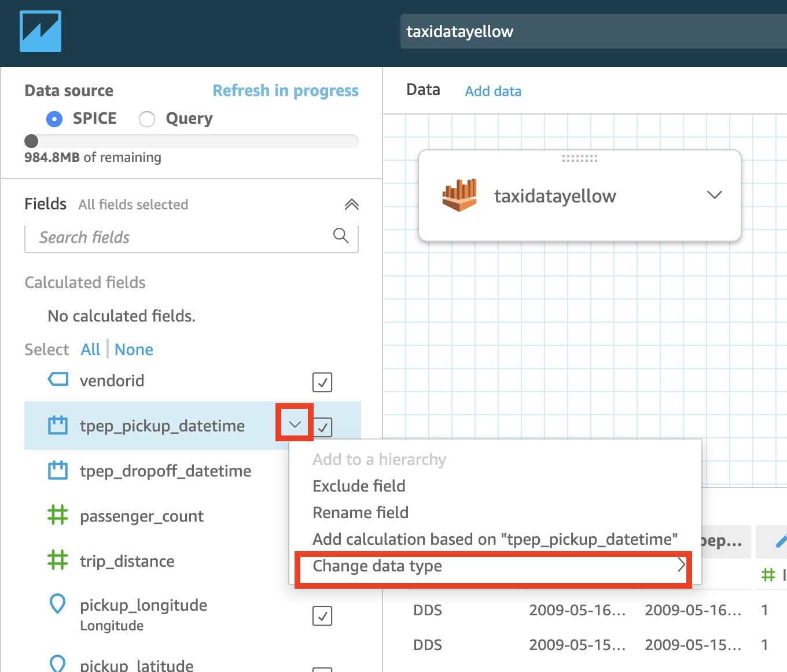Click the first DDS table cell
The width and height of the screenshot is (787, 672).
[x=428, y=610]
